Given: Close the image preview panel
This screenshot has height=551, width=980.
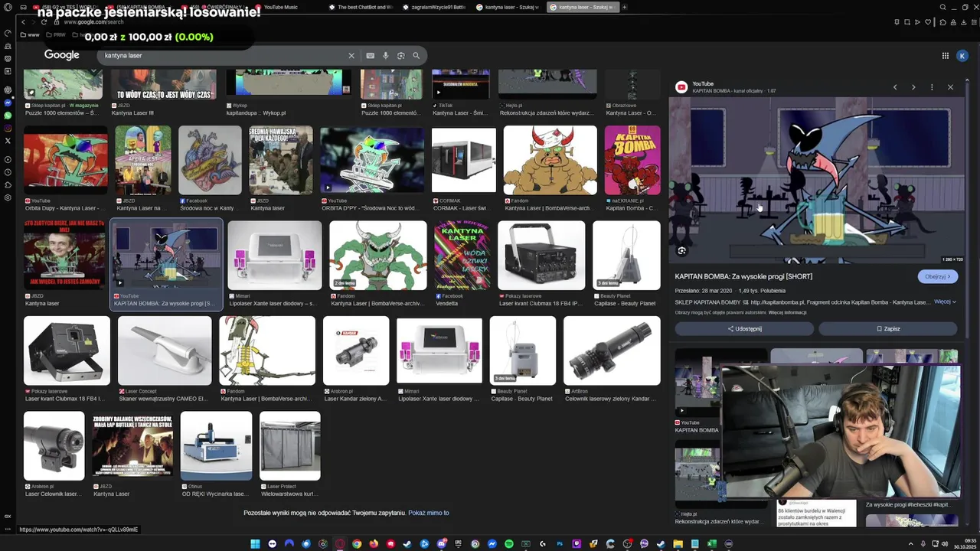Looking at the screenshot, I should [950, 87].
